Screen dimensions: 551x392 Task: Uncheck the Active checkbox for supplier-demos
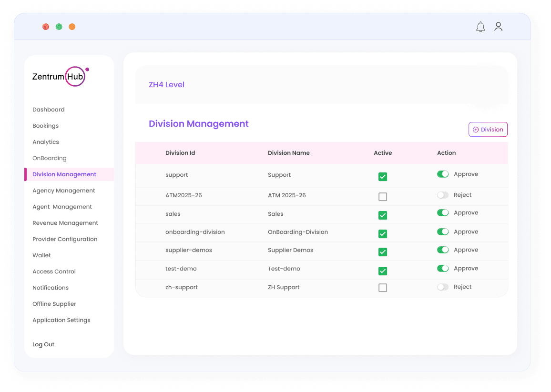pos(383,252)
